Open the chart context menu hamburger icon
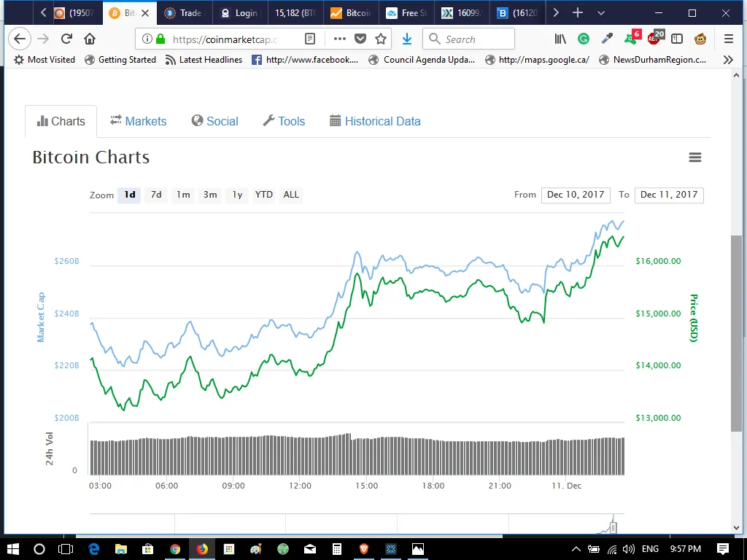 pos(695,157)
